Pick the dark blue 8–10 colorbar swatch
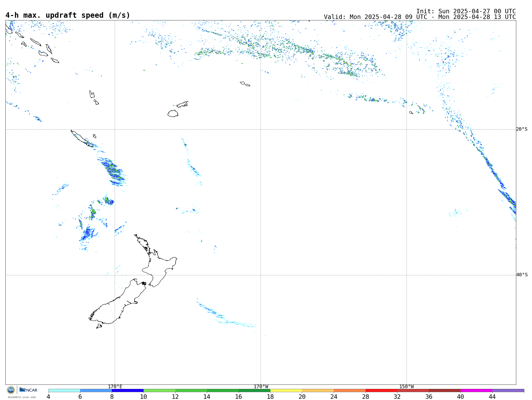The width and height of the screenshot is (532, 400). point(128,390)
